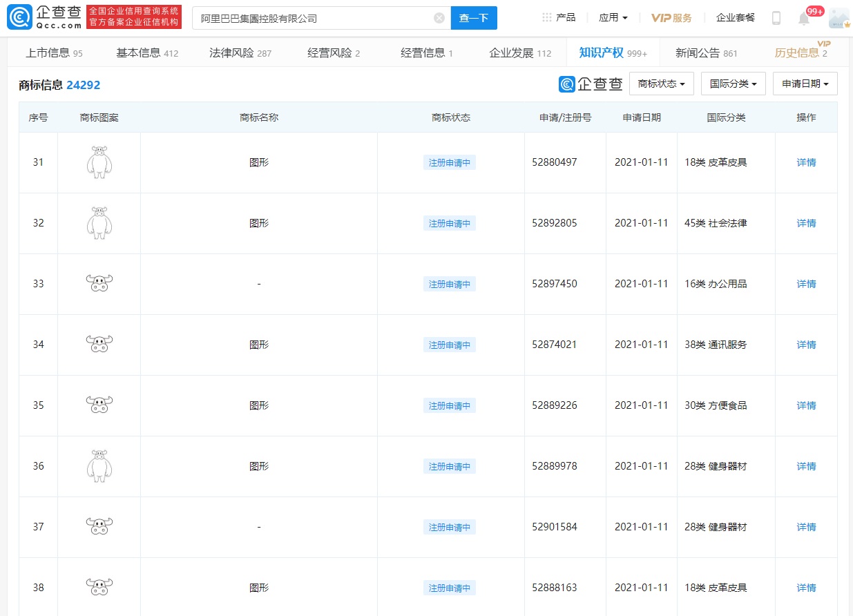
Task: Click the 查一下 search button
Action: [x=474, y=18]
